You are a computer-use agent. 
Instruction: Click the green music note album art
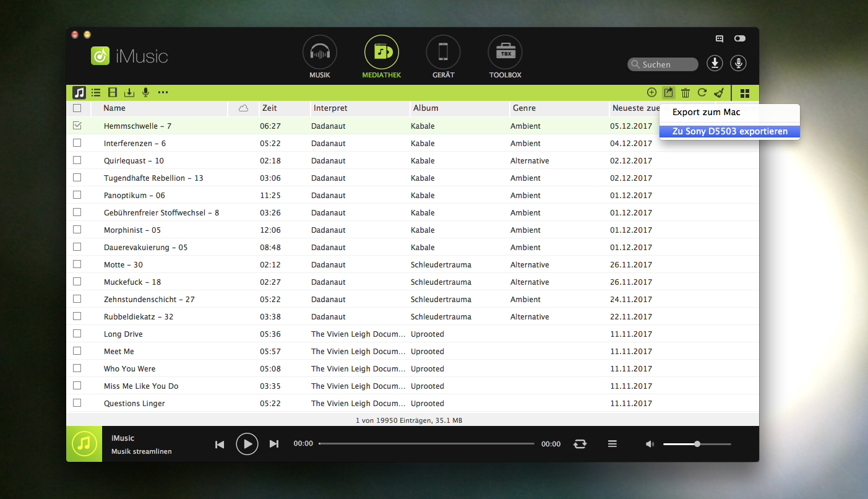84,444
